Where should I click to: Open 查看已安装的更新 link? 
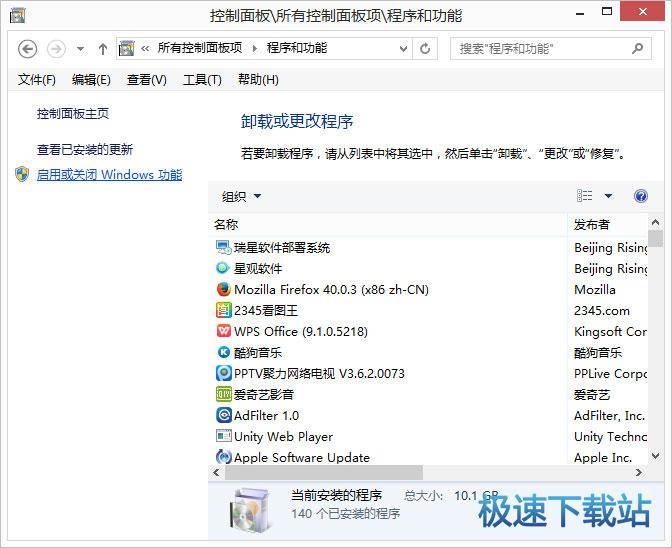(85, 150)
